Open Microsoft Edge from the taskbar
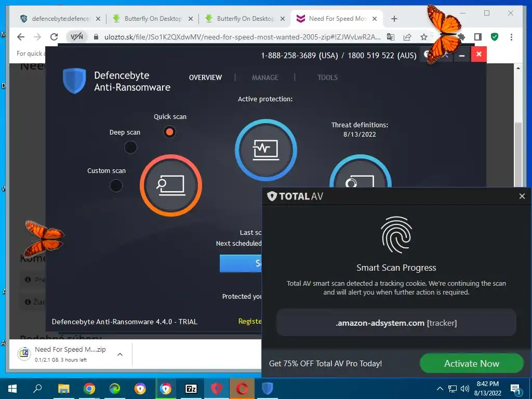The width and height of the screenshot is (532, 399). pos(115,389)
